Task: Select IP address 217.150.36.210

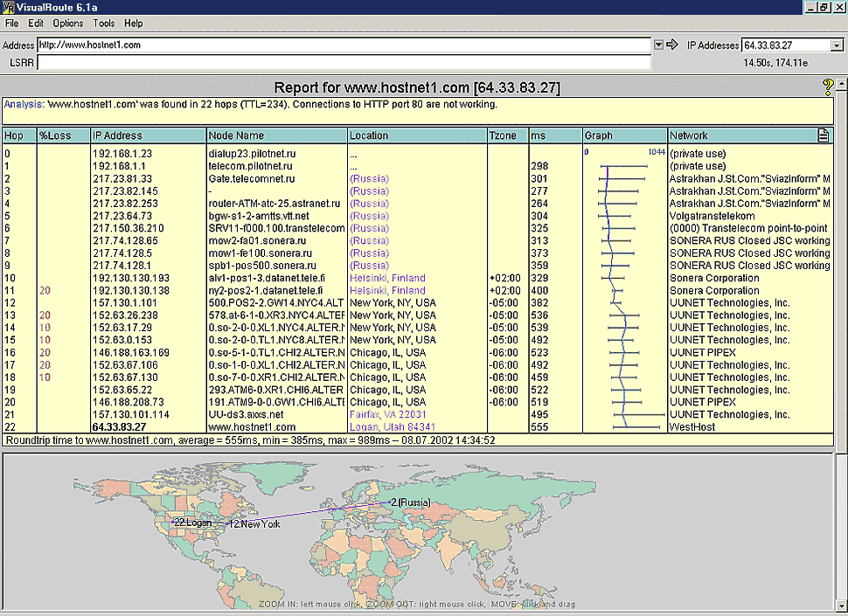Action: click(129, 229)
